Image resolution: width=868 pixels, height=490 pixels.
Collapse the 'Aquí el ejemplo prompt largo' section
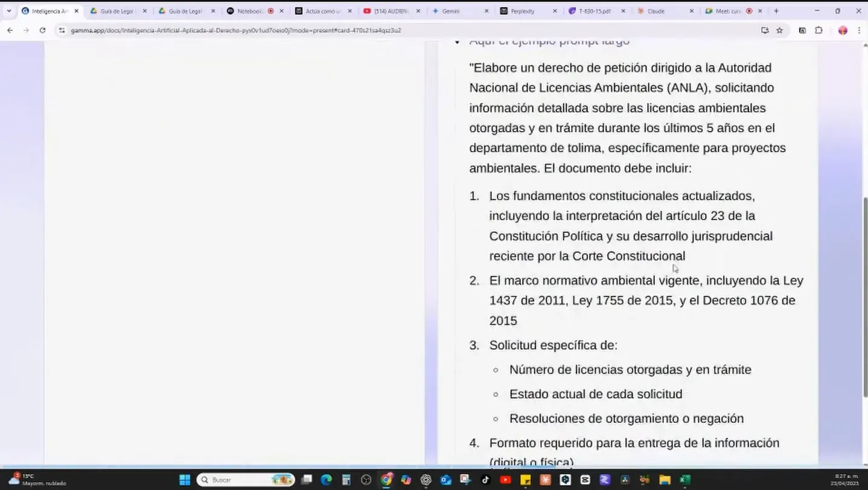coord(457,40)
